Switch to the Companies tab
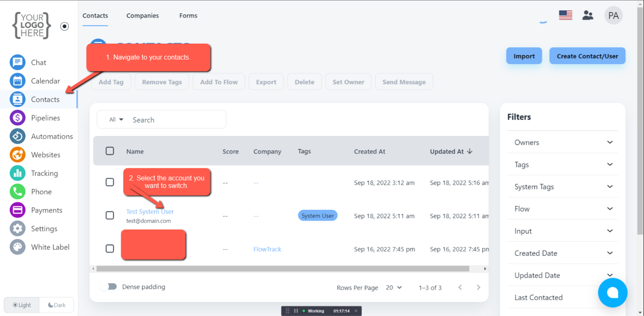The image size is (644, 316). 143,16
